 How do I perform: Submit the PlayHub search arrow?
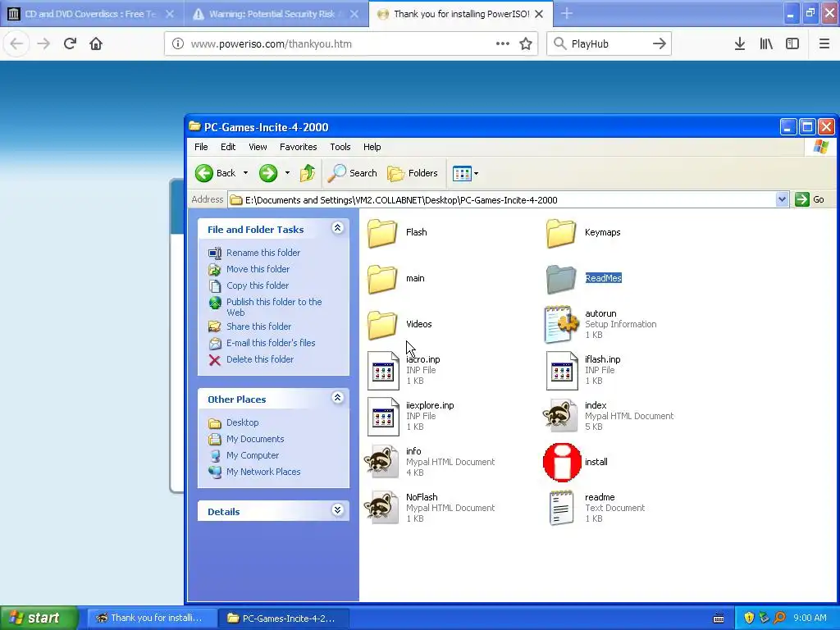click(660, 44)
